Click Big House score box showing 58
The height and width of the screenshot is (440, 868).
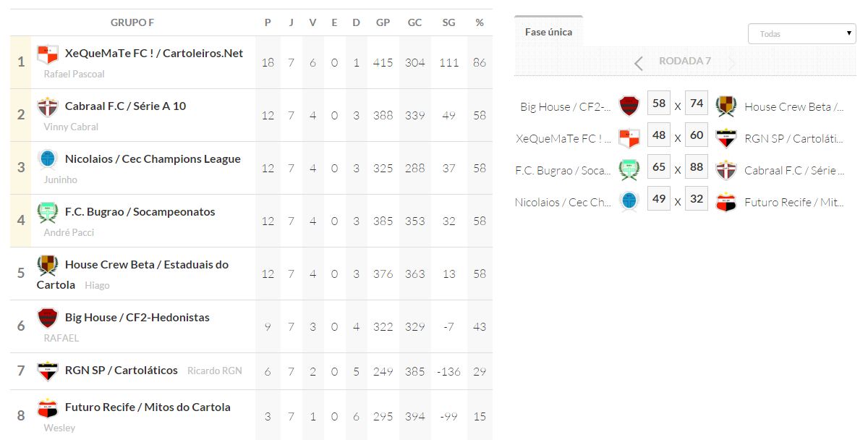(x=658, y=104)
